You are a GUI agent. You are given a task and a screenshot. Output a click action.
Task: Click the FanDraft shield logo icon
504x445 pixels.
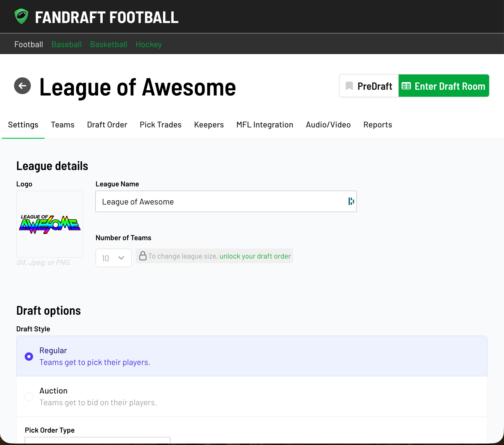click(x=22, y=17)
